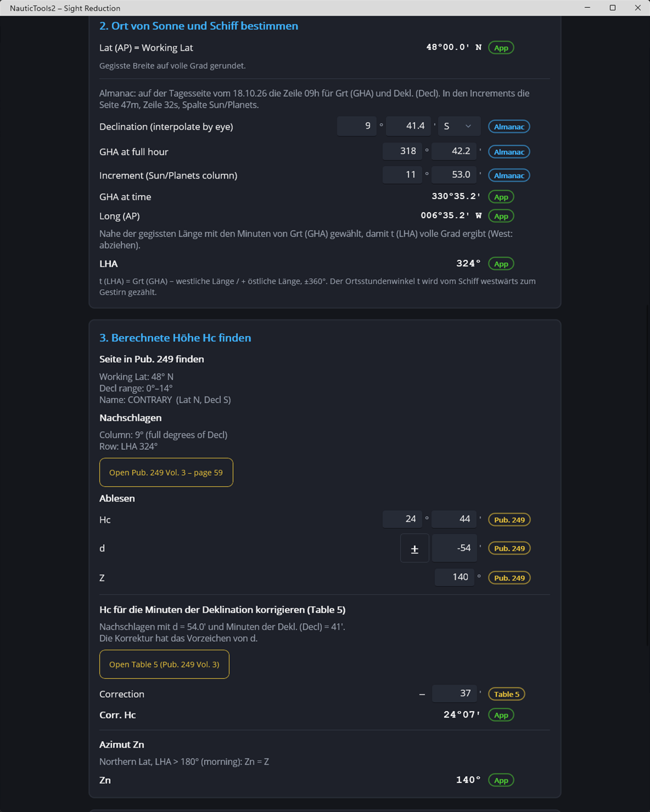The width and height of the screenshot is (650, 812).
Task: Click the App badge beside LHA
Action: [x=501, y=263]
